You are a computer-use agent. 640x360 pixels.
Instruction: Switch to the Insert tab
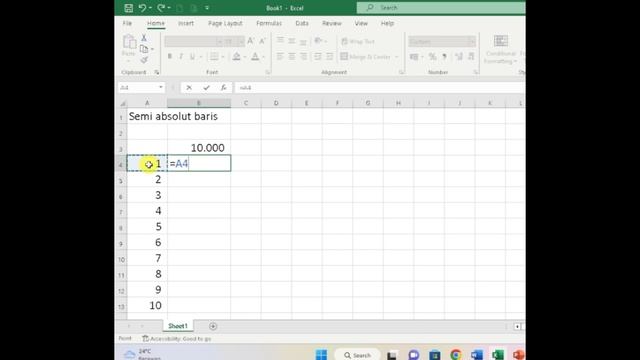(x=186, y=23)
